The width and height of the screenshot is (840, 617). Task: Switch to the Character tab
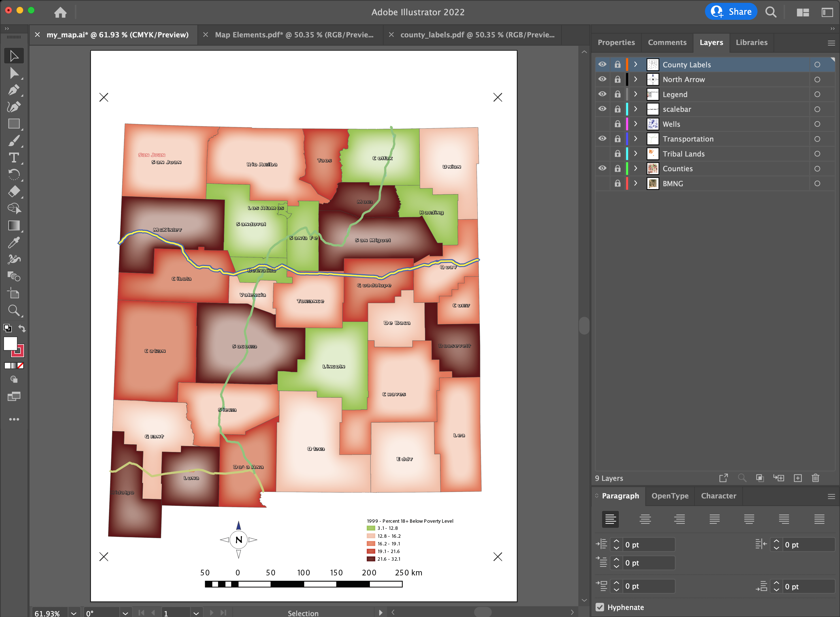pyautogui.click(x=718, y=496)
